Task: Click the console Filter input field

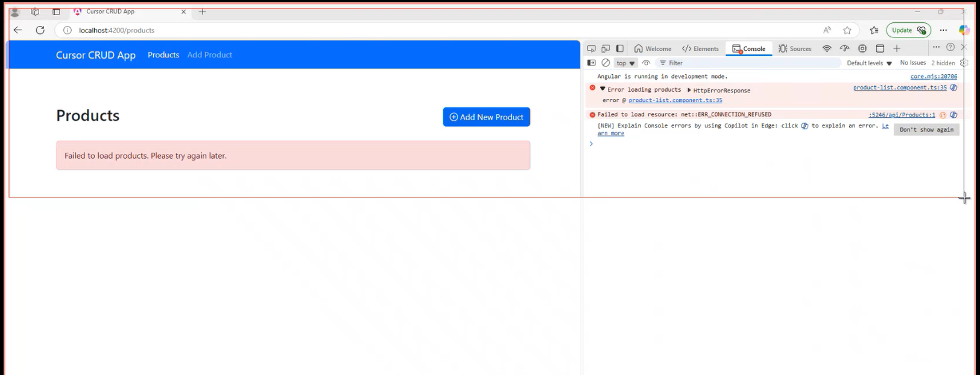Action: [748, 63]
